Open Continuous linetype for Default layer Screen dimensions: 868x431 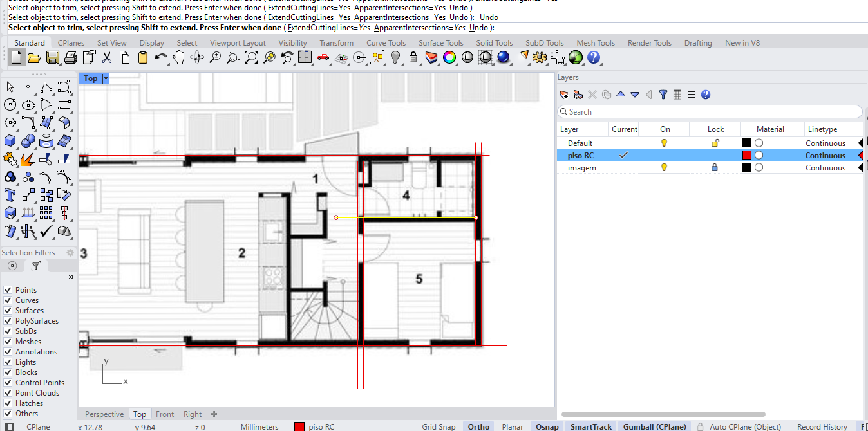point(825,143)
